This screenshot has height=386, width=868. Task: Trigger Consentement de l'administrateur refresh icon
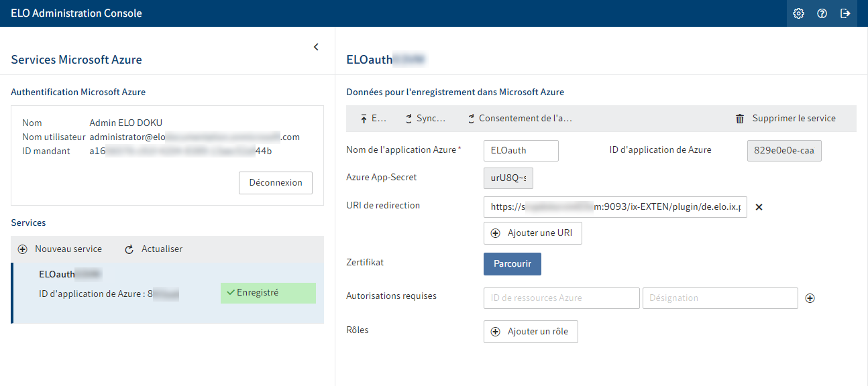coord(471,118)
